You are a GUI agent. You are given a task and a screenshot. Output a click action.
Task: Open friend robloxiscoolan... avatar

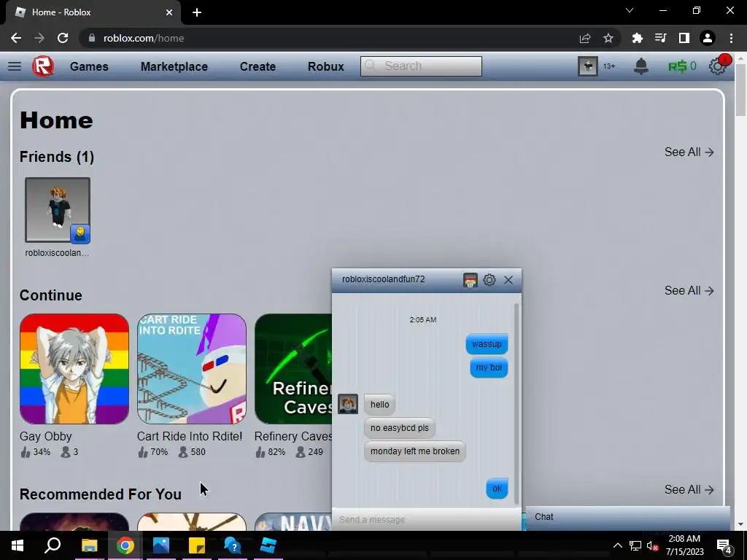58,210
